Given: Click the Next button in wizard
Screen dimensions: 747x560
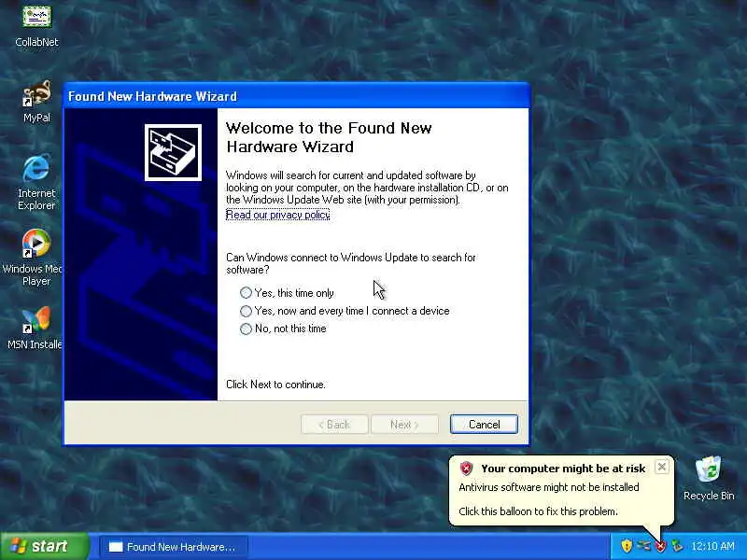Looking at the screenshot, I should click(x=404, y=425).
